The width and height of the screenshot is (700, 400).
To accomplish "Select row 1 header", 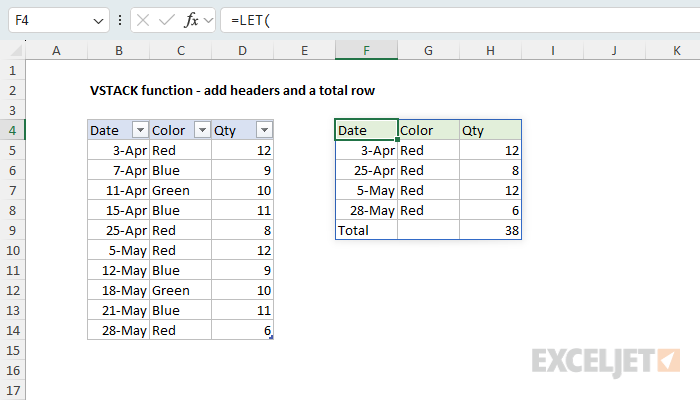I will (x=12, y=71).
